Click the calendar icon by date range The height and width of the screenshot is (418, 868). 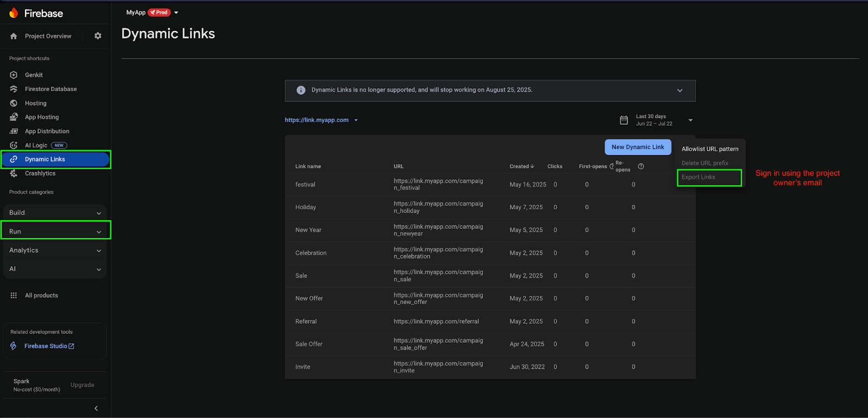tap(624, 120)
